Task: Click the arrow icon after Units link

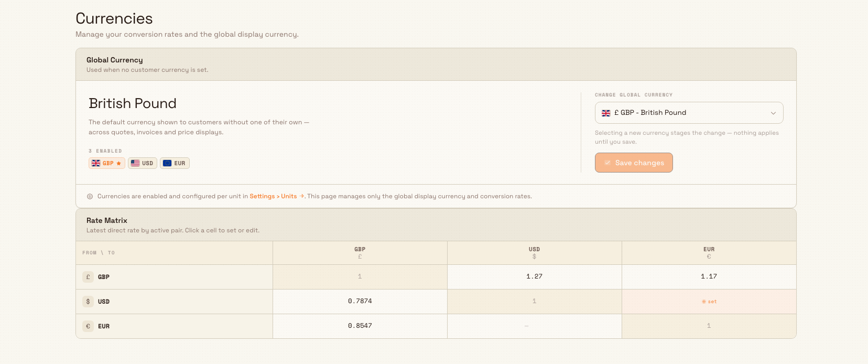Action: tap(302, 196)
